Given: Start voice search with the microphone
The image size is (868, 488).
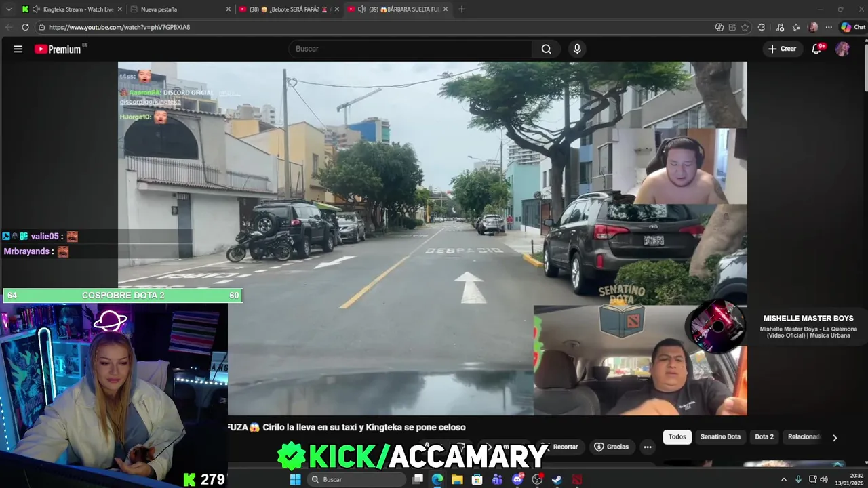Looking at the screenshot, I should [x=577, y=49].
